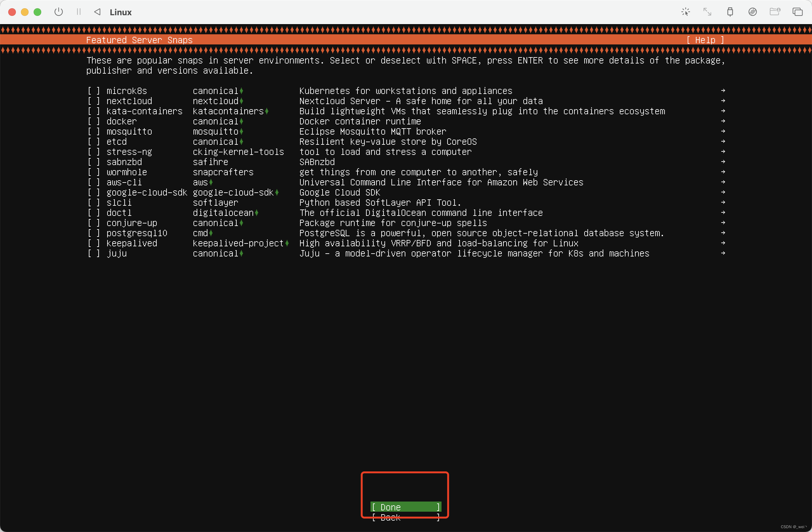Expand details arrow for aws-cli row
Image resolution: width=812 pixels, height=532 pixels.
click(x=723, y=182)
